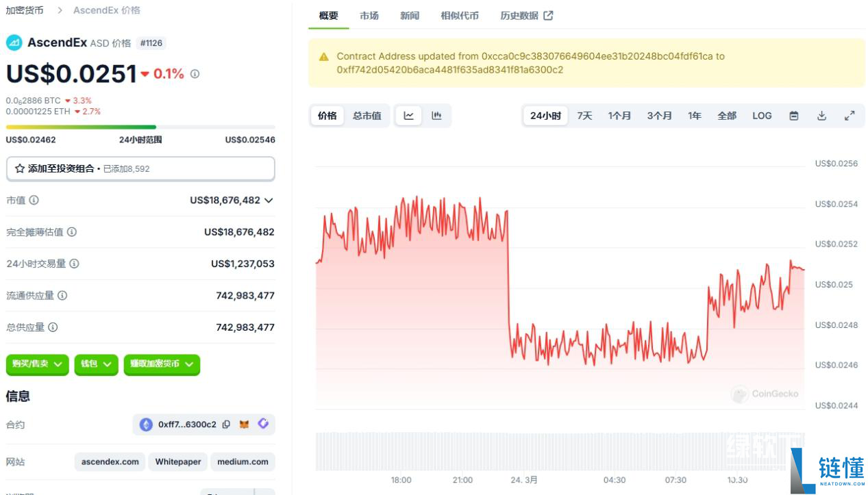Click the US$0.0251 price

click(72, 74)
